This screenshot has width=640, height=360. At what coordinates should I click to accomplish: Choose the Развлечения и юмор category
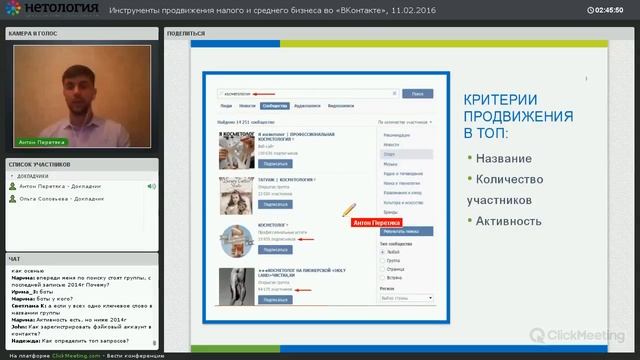coord(403,193)
